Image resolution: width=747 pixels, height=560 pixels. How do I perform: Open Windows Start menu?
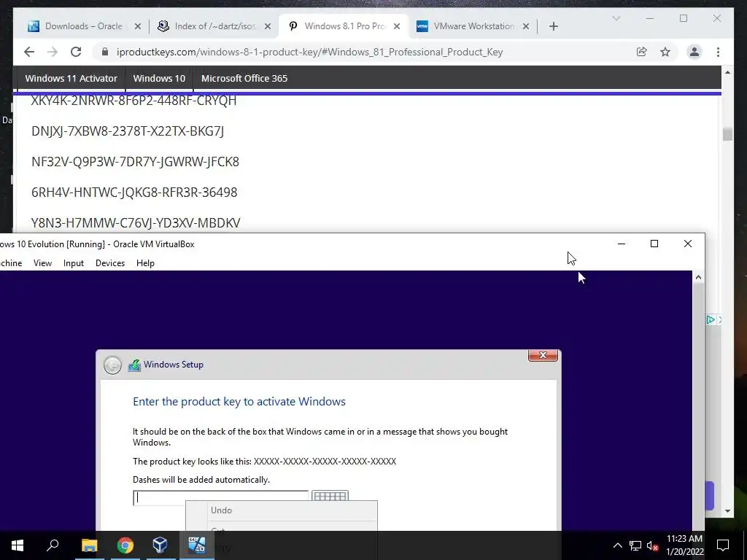pyautogui.click(x=18, y=545)
